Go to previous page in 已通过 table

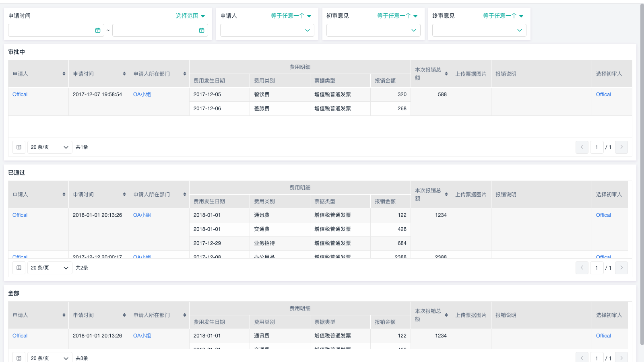(582, 268)
